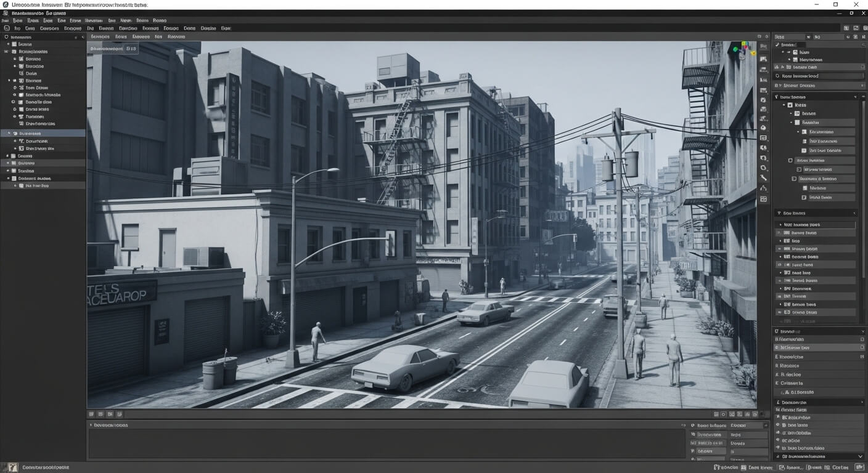The image size is (868, 473).
Task: Click the label badge overlaid on the viewport corner
Action: tap(113, 48)
